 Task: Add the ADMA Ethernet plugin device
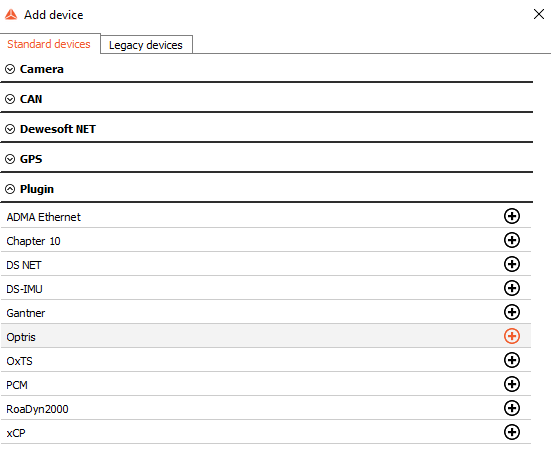pyautogui.click(x=511, y=216)
